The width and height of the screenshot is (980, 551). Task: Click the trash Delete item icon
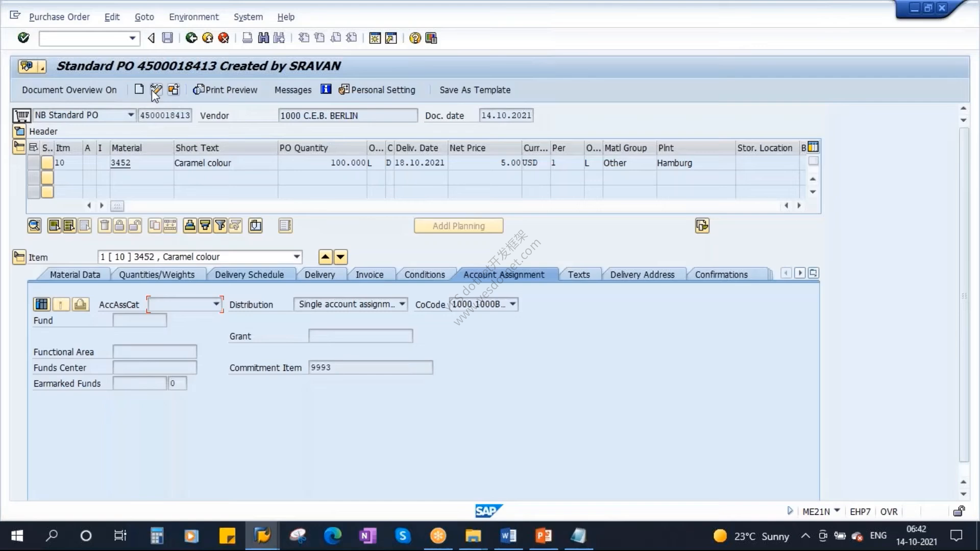click(x=105, y=226)
